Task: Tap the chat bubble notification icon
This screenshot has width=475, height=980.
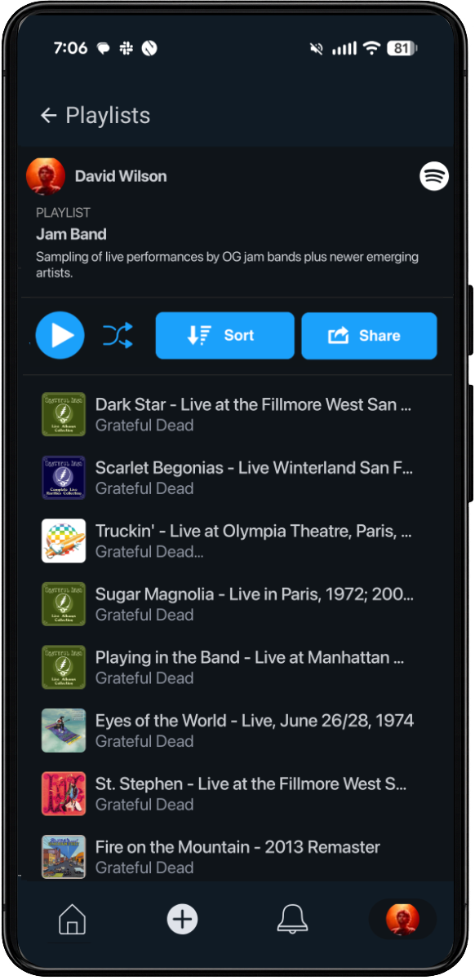Action: click(104, 48)
